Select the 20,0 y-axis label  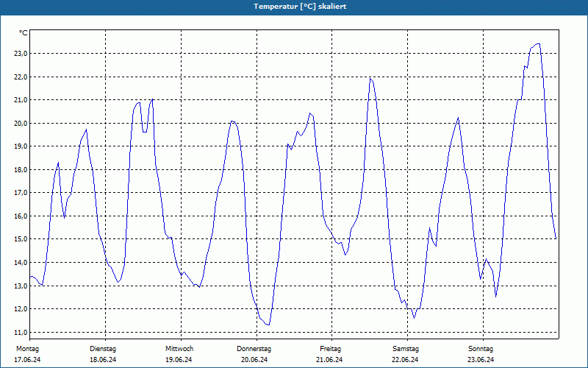21,124
